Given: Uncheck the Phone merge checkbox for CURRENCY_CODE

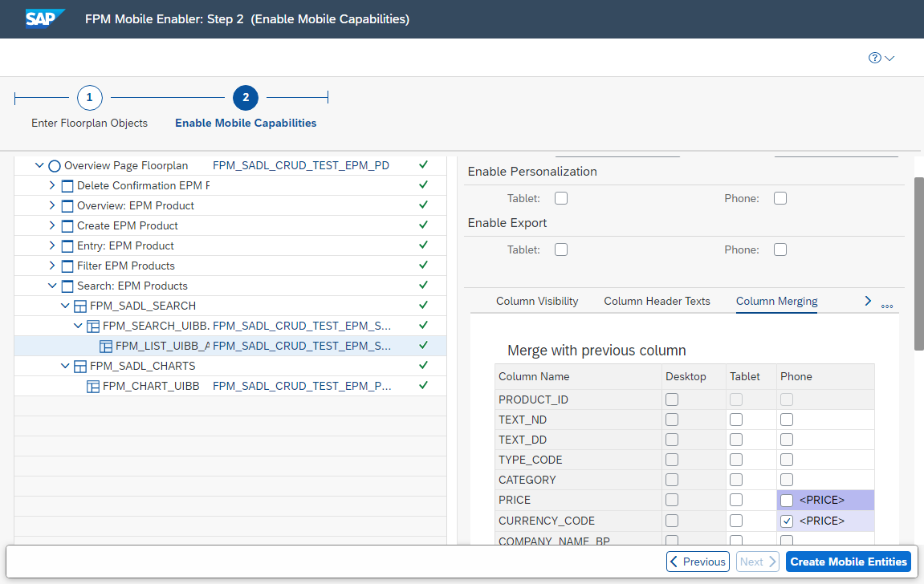Looking at the screenshot, I should click(786, 520).
